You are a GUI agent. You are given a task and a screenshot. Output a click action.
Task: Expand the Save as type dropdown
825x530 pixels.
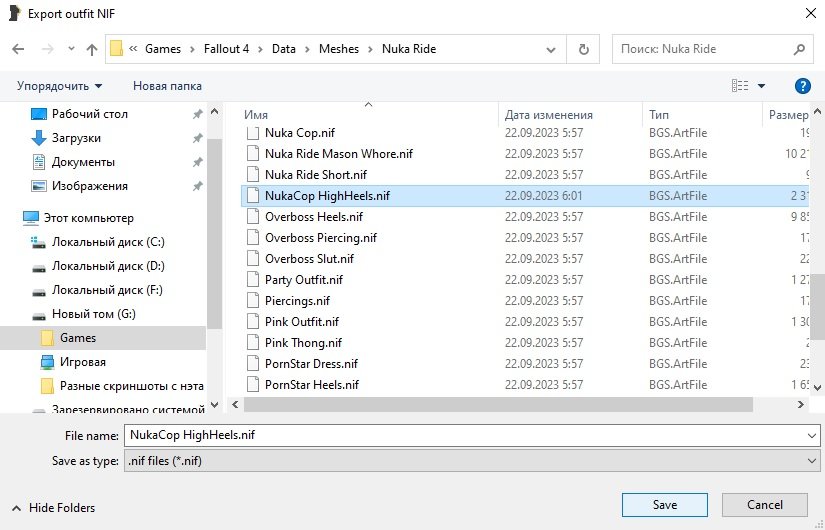click(810, 461)
